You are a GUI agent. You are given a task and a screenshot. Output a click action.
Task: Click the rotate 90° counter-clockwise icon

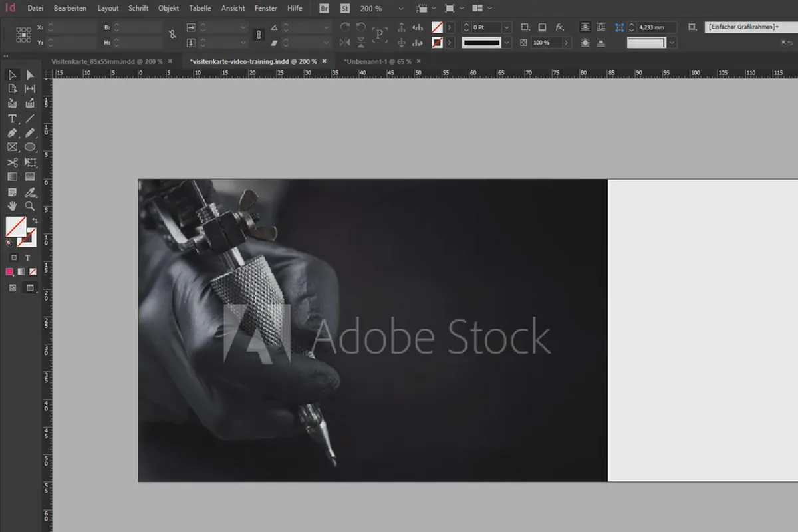tap(361, 27)
